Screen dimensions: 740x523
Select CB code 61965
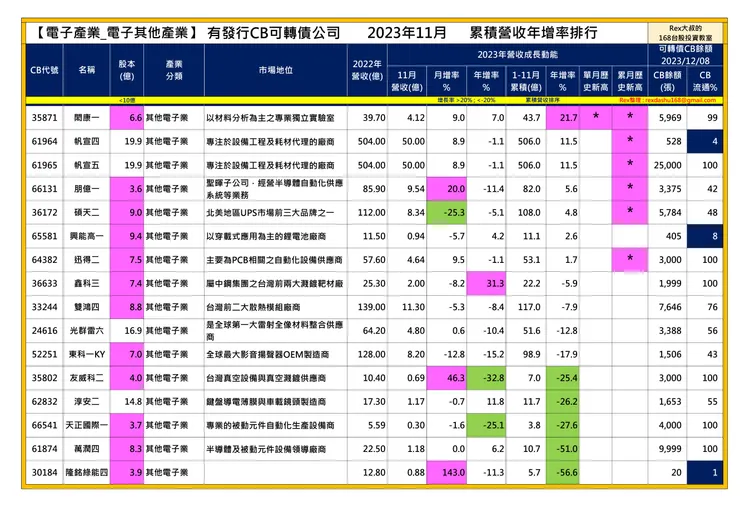click(x=44, y=165)
